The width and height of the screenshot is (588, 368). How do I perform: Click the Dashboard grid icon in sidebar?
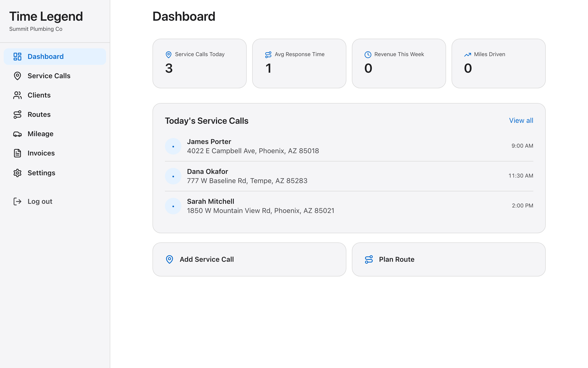[17, 57]
